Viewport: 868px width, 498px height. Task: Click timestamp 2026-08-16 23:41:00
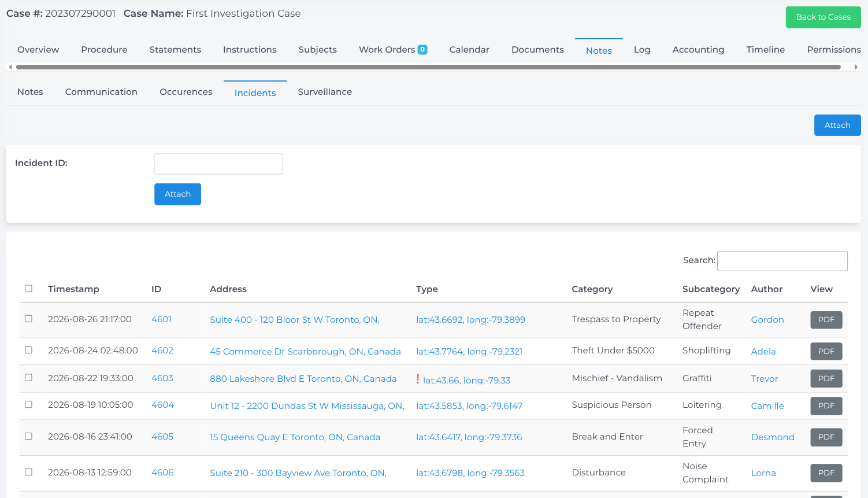pyautogui.click(x=90, y=437)
